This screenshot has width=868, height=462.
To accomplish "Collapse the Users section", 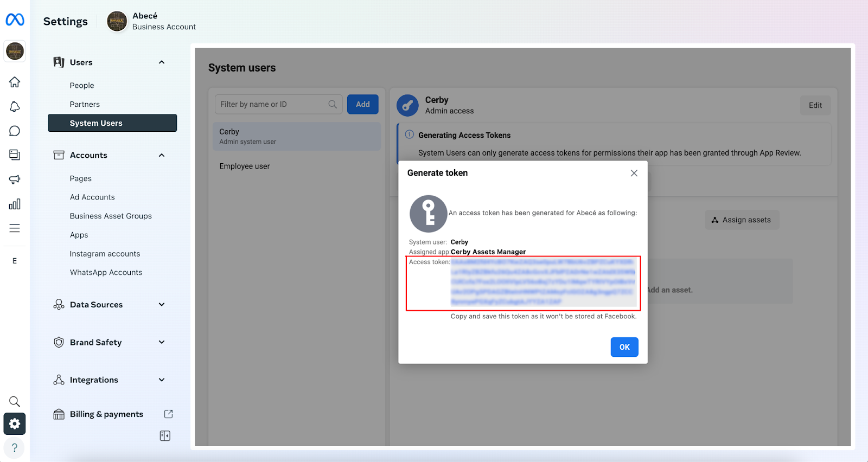I will tap(162, 62).
